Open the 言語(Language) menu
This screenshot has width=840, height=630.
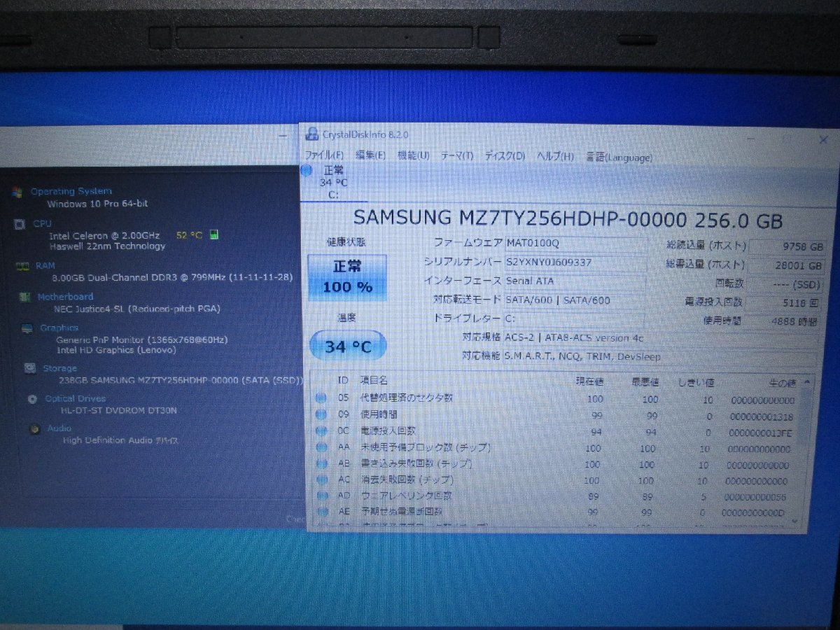[x=619, y=157]
